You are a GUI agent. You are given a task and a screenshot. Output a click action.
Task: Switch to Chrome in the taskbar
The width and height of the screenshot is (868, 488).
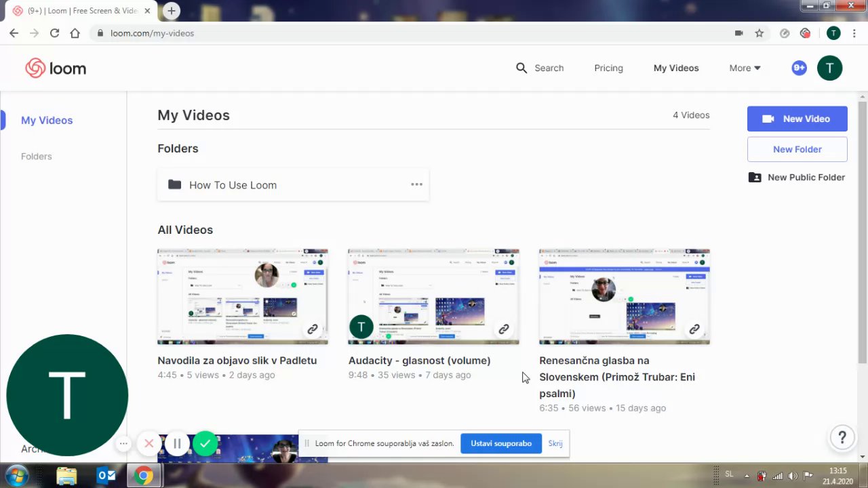143,476
